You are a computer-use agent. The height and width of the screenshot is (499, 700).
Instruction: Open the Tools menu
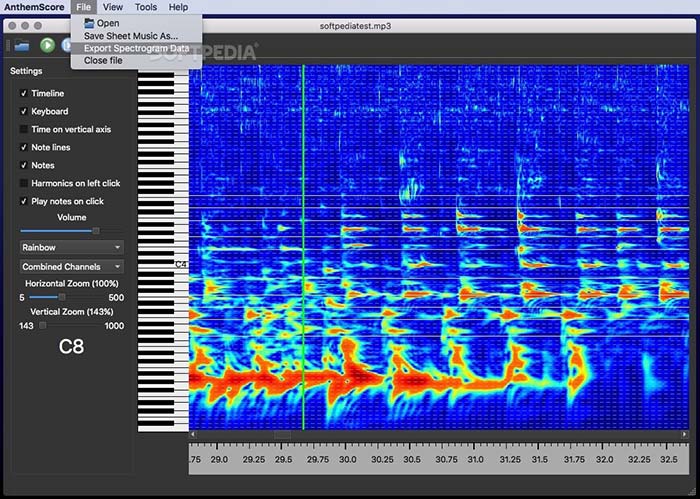146,7
